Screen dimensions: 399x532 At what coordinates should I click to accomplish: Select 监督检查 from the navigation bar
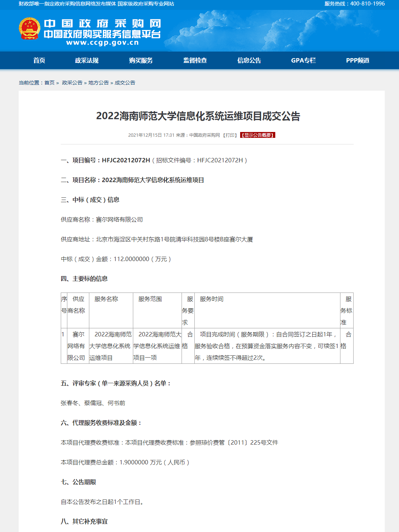pos(195,60)
